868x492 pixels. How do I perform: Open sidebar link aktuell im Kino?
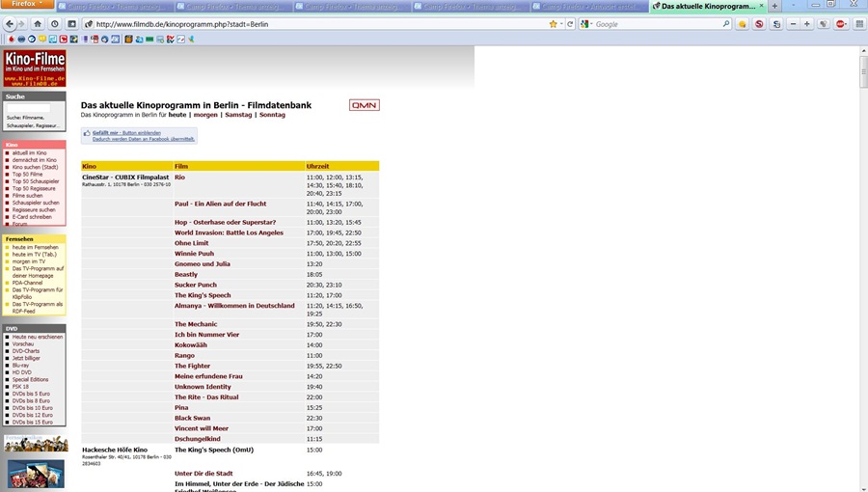(29, 153)
